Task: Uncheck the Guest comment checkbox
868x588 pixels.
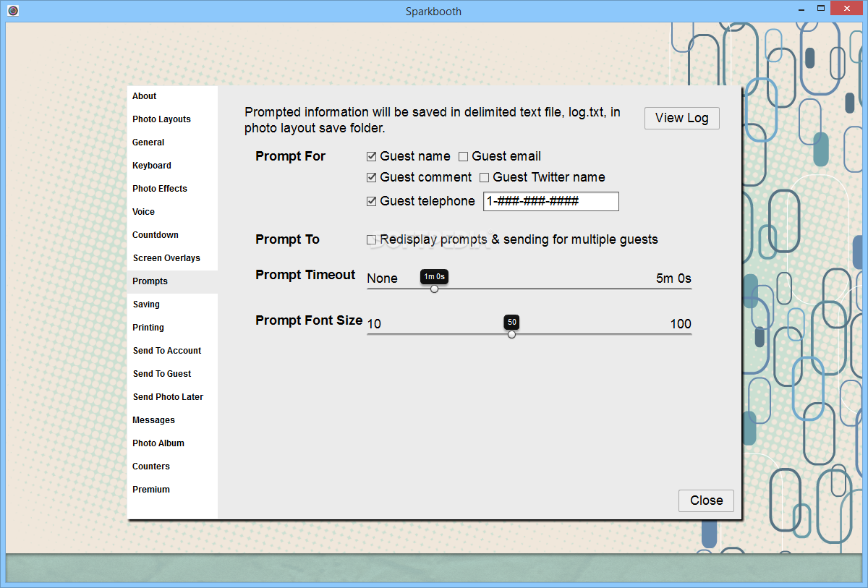Action: click(x=372, y=177)
